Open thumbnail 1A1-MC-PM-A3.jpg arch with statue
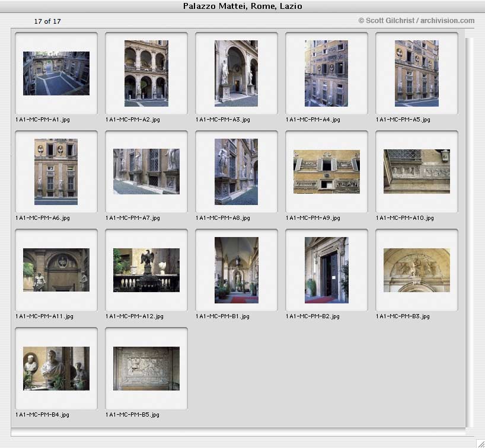 237,73
